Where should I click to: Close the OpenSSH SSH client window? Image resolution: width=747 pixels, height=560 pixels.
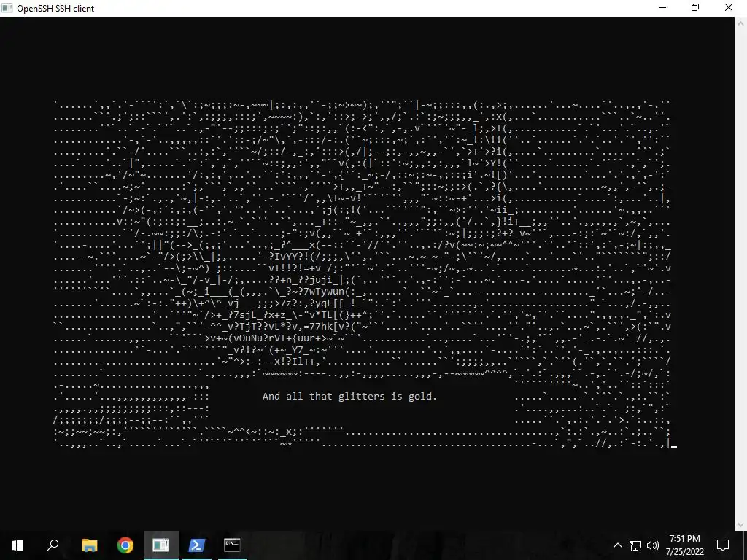pyautogui.click(x=729, y=8)
